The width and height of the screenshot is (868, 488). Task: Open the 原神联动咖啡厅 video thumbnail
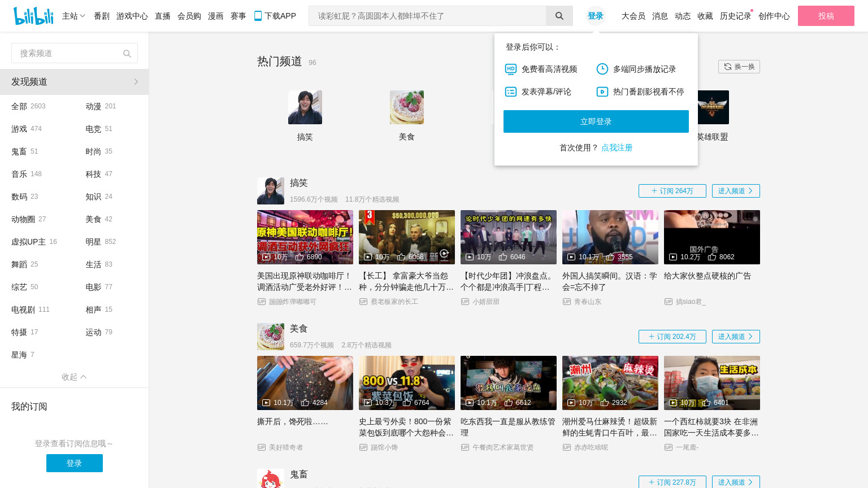pos(305,237)
